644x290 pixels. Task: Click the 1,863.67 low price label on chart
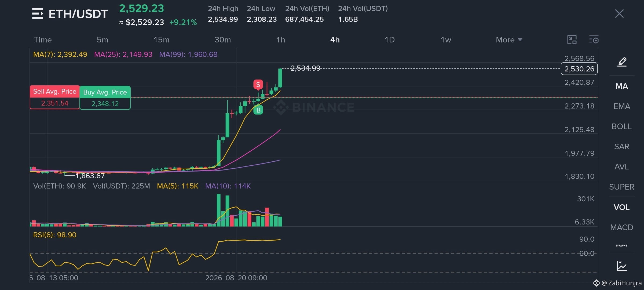click(x=90, y=176)
